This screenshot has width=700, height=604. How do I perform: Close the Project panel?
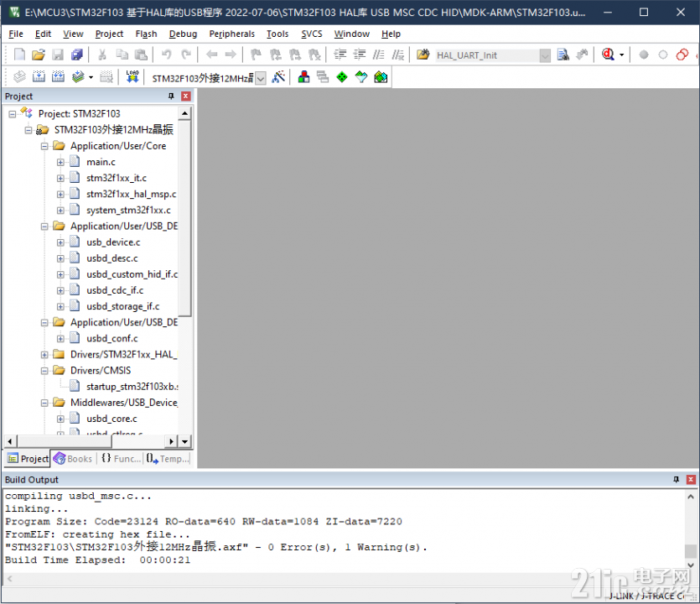(186, 96)
